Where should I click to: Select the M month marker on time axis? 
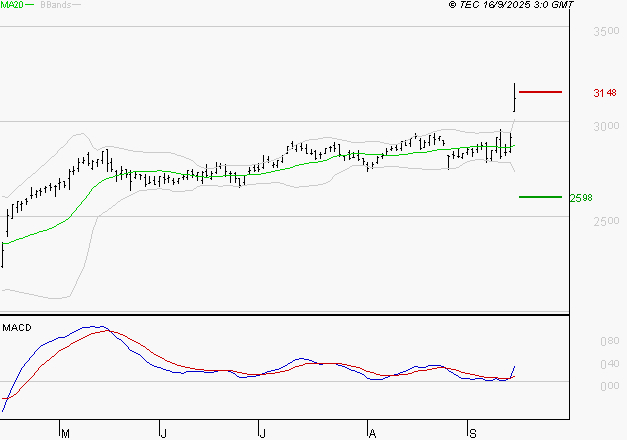point(64,432)
